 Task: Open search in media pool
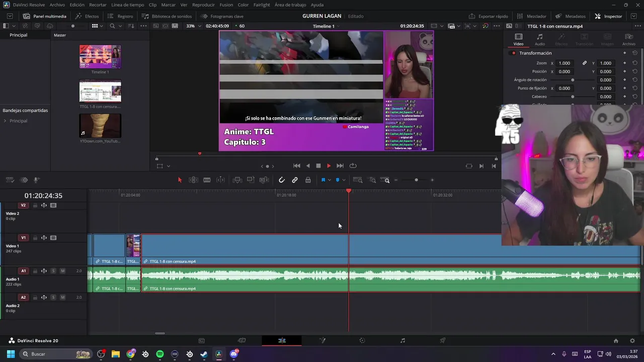tap(112, 26)
